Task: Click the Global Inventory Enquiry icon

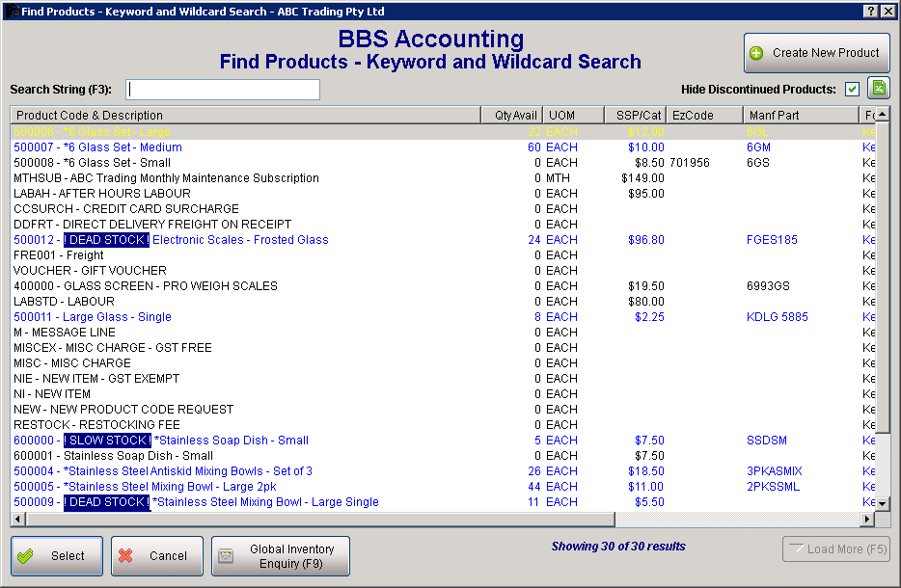Action: pos(226,556)
